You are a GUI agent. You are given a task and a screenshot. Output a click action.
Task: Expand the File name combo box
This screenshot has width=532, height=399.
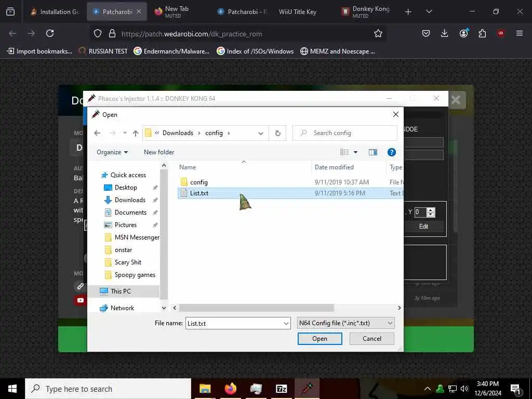click(286, 324)
